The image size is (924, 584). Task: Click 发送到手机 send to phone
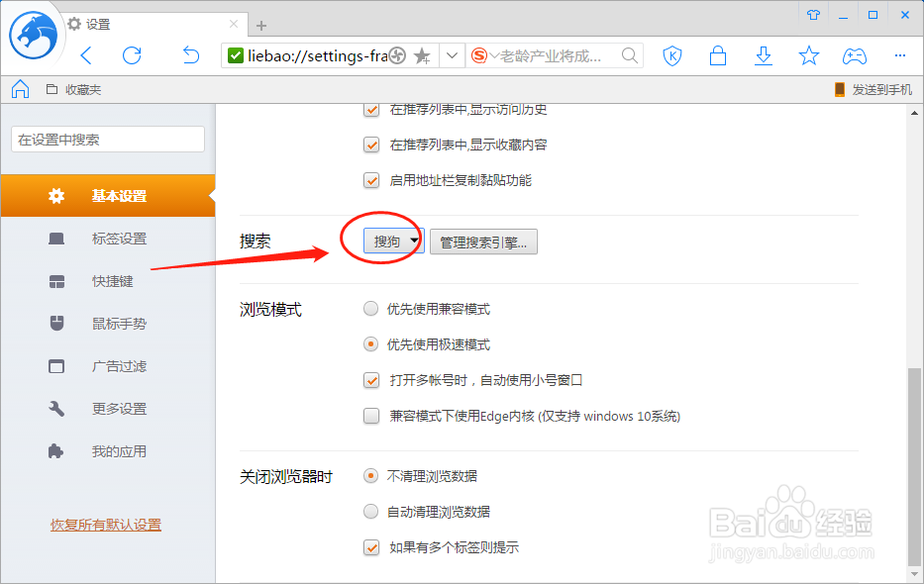(873, 89)
